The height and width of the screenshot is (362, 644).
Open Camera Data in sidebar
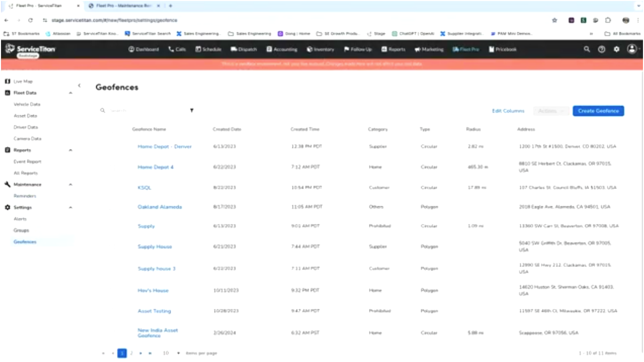(x=27, y=139)
